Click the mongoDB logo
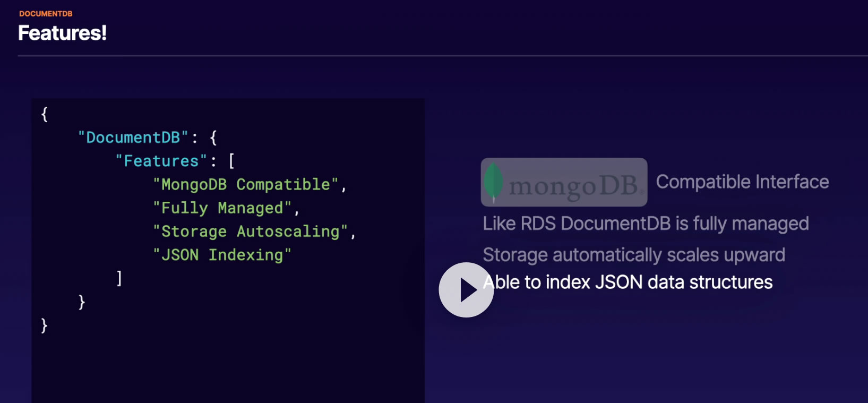The height and width of the screenshot is (403, 868). tap(564, 182)
